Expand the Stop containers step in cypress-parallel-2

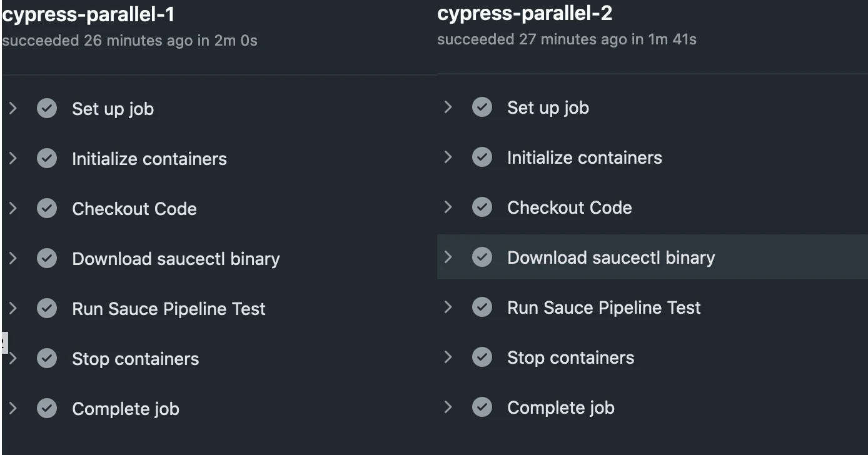[448, 357]
